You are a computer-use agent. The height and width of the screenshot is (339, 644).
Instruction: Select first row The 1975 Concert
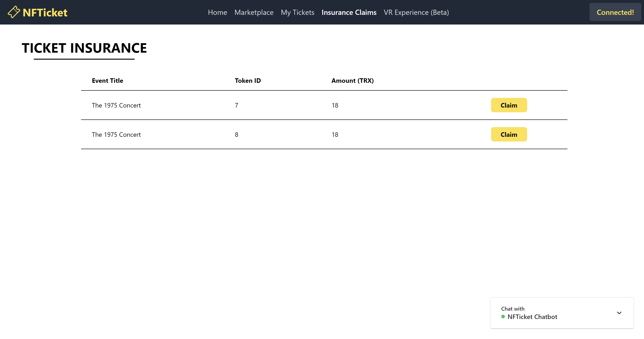click(x=116, y=105)
